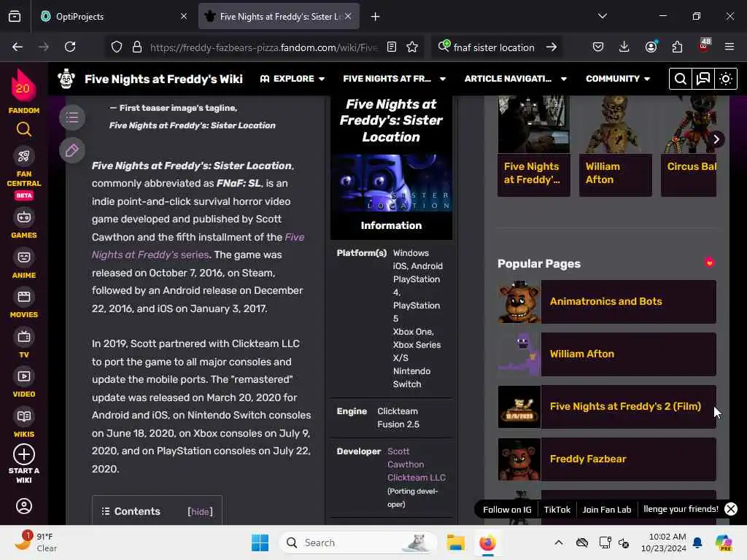Bookmark this page with star icon
The height and width of the screenshot is (560, 747).
(x=412, y=47)
